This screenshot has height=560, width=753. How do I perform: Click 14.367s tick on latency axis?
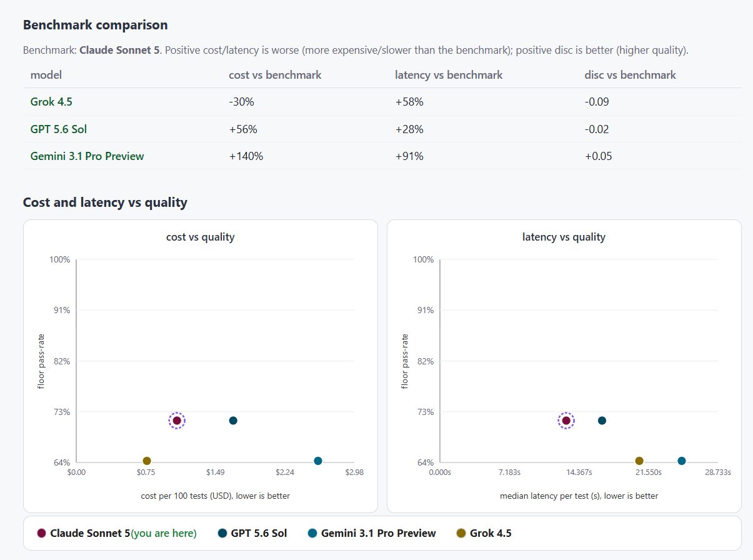(x=579, y=472)
